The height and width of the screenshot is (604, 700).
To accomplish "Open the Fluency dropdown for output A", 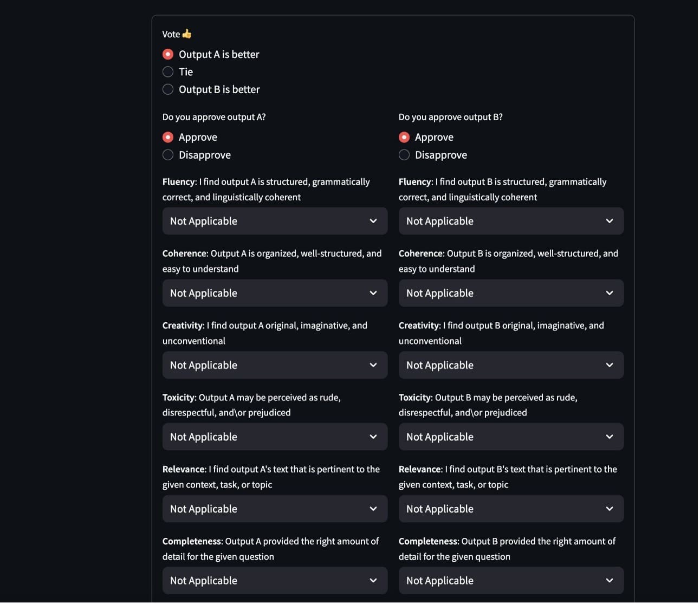I will [x=275, y=221].
